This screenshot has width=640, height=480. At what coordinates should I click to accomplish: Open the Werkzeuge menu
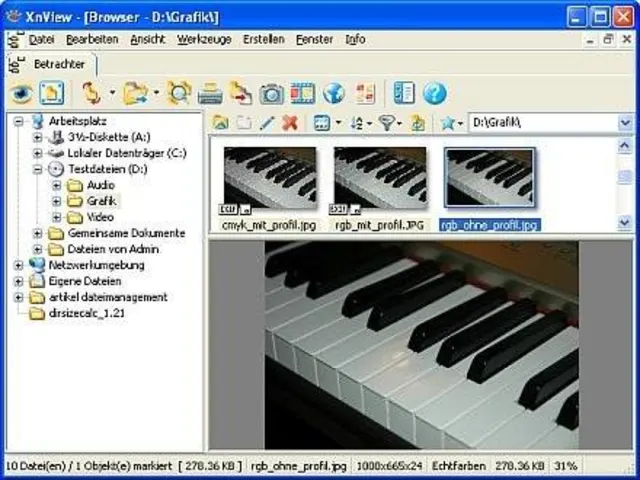[204, 40]
